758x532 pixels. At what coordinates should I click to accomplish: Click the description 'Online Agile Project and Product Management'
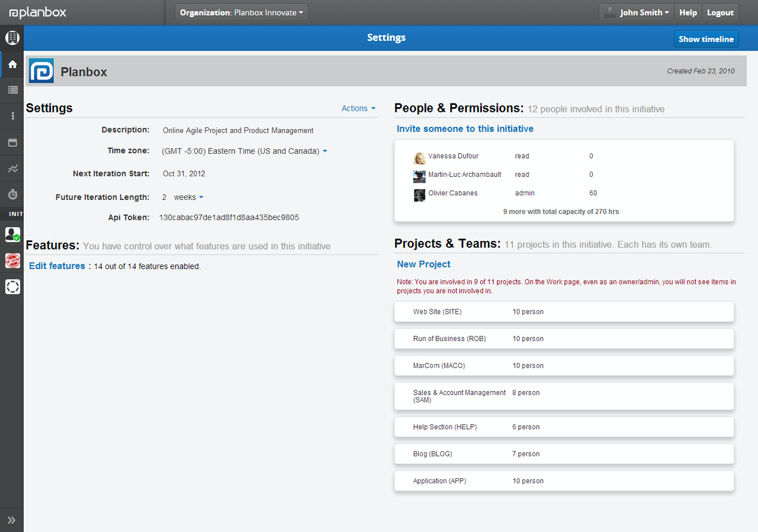pyautogui.click(x=238, y=130)
